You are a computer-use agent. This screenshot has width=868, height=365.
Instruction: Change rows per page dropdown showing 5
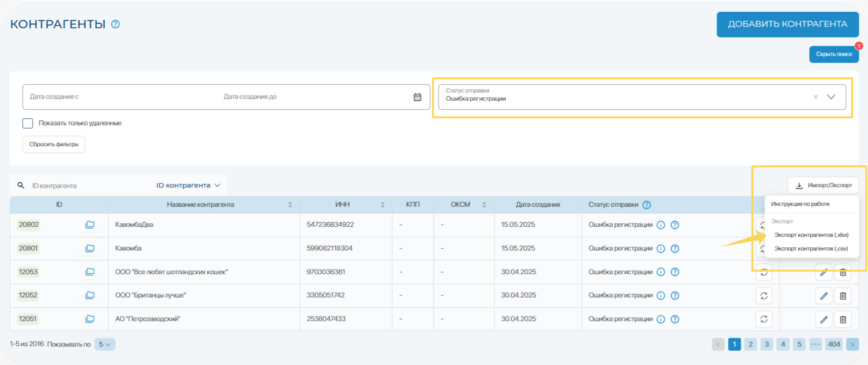[x=104, y=344]
